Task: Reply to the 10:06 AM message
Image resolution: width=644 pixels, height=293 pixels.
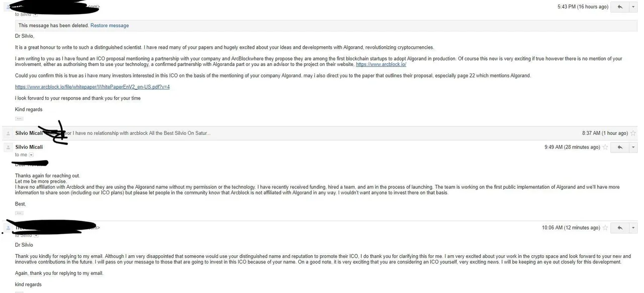Action: point(620,228)
